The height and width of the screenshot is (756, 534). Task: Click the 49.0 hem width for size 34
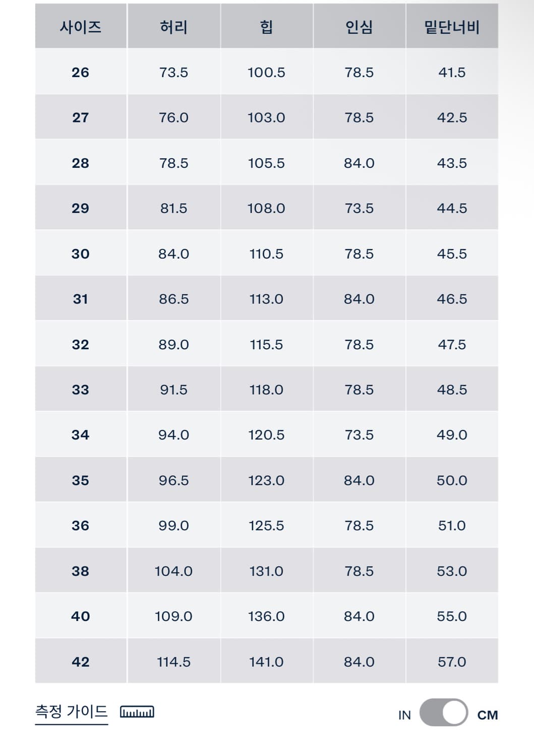click(x=452, y=434)
